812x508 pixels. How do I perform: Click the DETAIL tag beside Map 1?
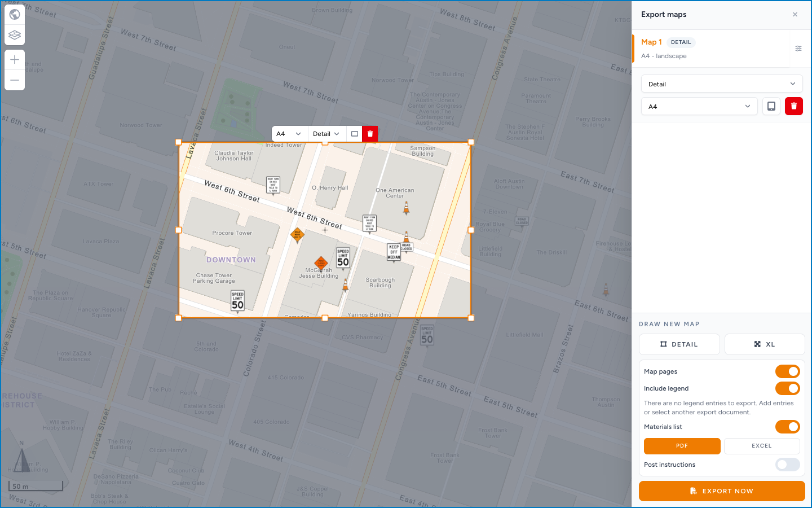pos(681,42)
